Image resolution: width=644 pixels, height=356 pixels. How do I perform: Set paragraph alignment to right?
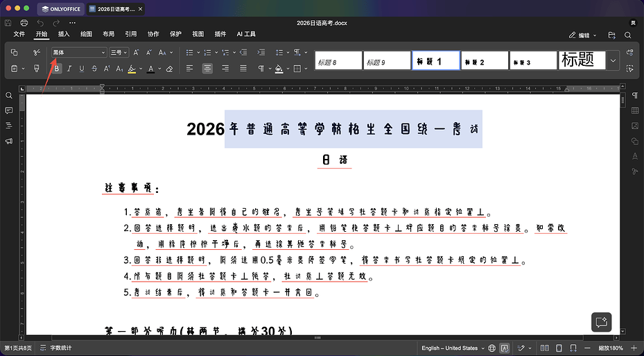pyautogui.click(x=225, y=69)
